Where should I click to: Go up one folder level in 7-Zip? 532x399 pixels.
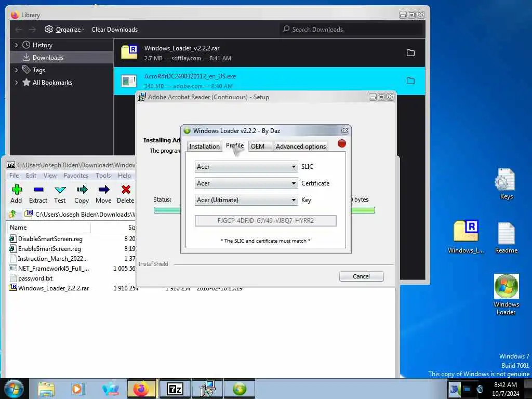pyautogui.click(x=13, y=214)
